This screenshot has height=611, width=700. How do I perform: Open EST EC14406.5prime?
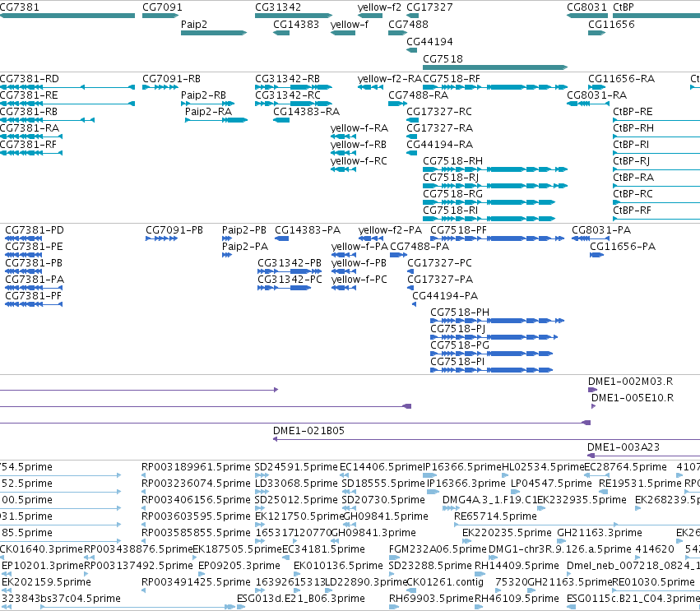[x=381, y=467]
